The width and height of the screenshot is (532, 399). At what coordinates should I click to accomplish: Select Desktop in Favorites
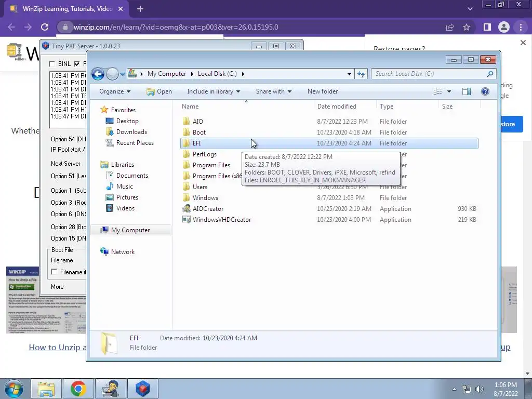(x=122, y=121)
